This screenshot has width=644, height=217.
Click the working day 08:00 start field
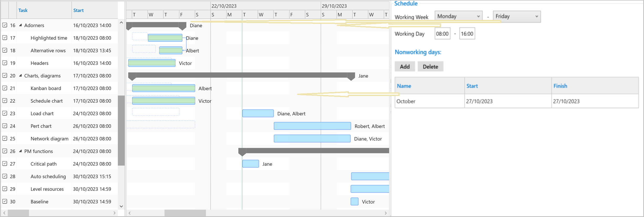[442, 34]
